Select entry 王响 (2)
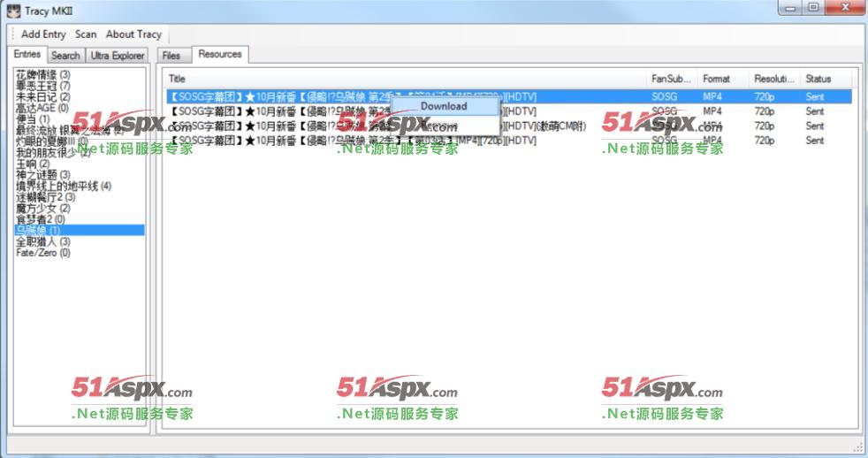The image size is (868, 458). [x=34, y=164]
